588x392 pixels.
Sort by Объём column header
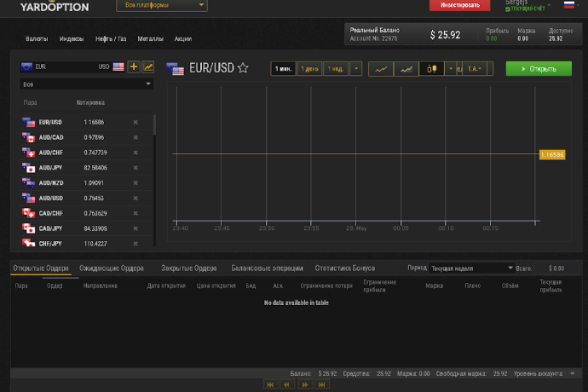click(x=510, y=285)
